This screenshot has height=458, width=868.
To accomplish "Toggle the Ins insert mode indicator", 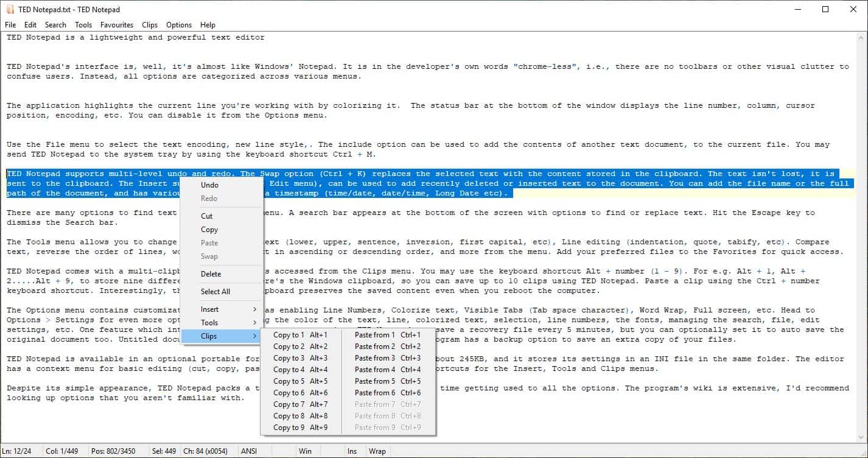I will pyautogui.click(x=355, y=451).
